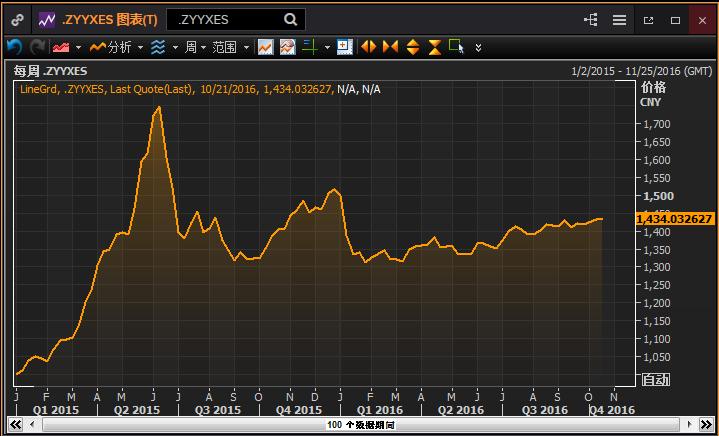Screen dimensions: 719x436
Task: Click the 100 个数据期间 scrollbar thumb
Action: point(360,425)
